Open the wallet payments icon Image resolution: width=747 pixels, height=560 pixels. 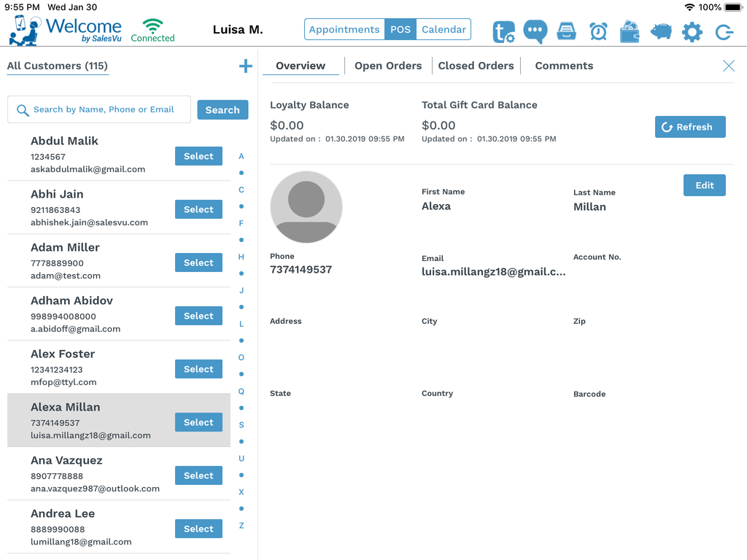click(630, 32)
